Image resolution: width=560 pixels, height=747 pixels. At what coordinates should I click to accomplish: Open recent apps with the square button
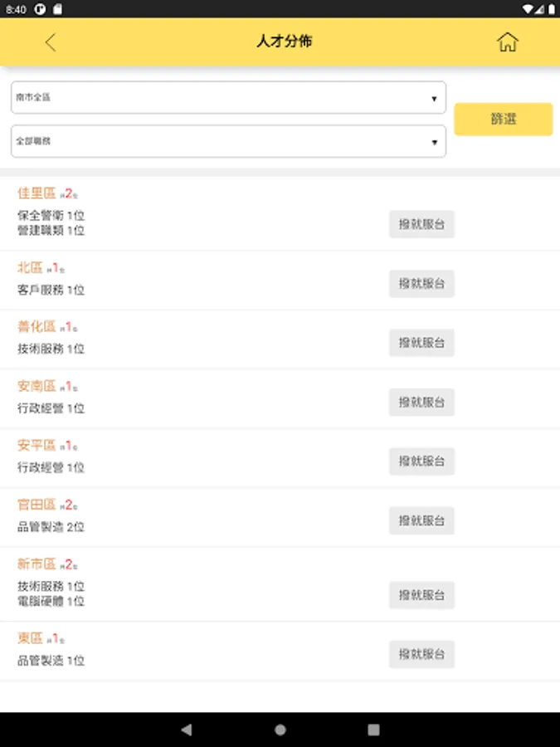tap(374, 730)
